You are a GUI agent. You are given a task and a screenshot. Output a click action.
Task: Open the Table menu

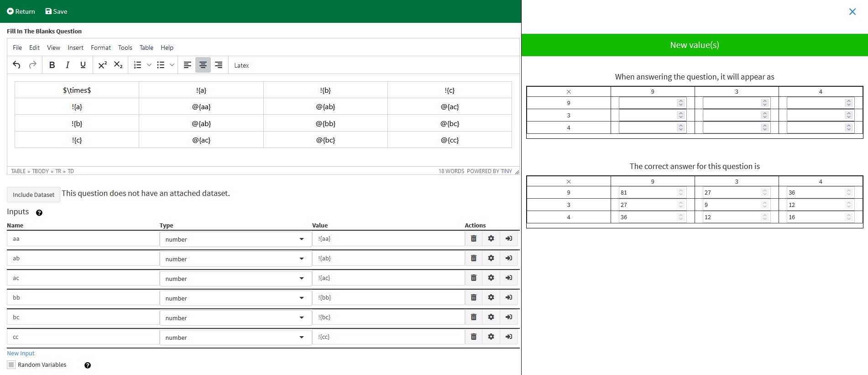pos(146,48)
